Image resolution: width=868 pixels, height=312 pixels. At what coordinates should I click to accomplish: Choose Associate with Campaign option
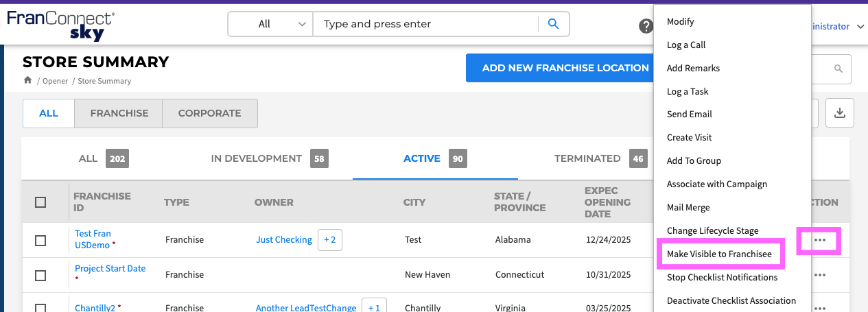717,184
